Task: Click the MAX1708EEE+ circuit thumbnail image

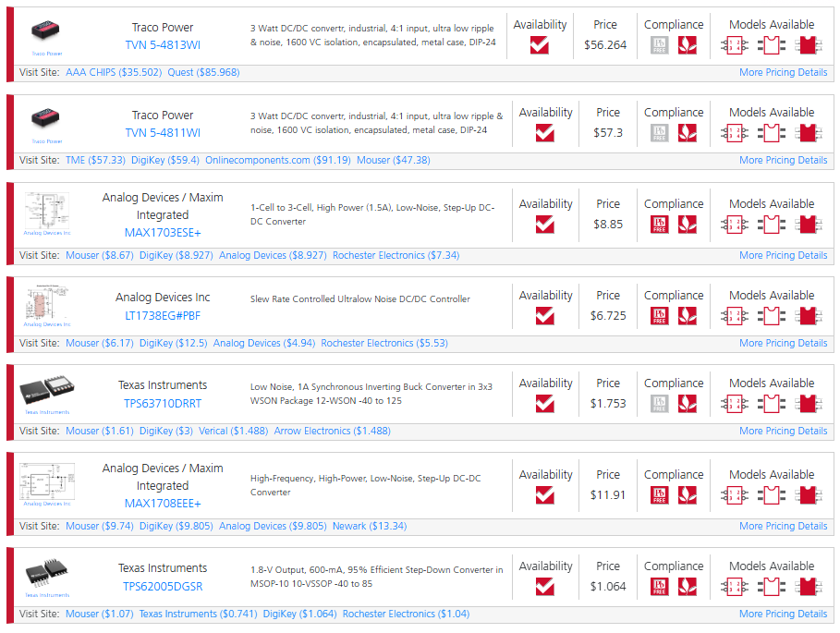Action: click(47, 482)
